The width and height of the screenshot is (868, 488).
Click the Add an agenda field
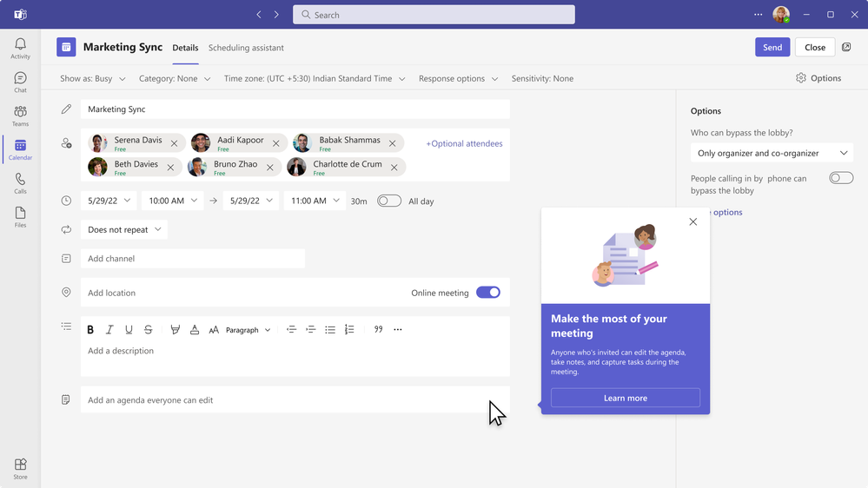tap(295, 399)
